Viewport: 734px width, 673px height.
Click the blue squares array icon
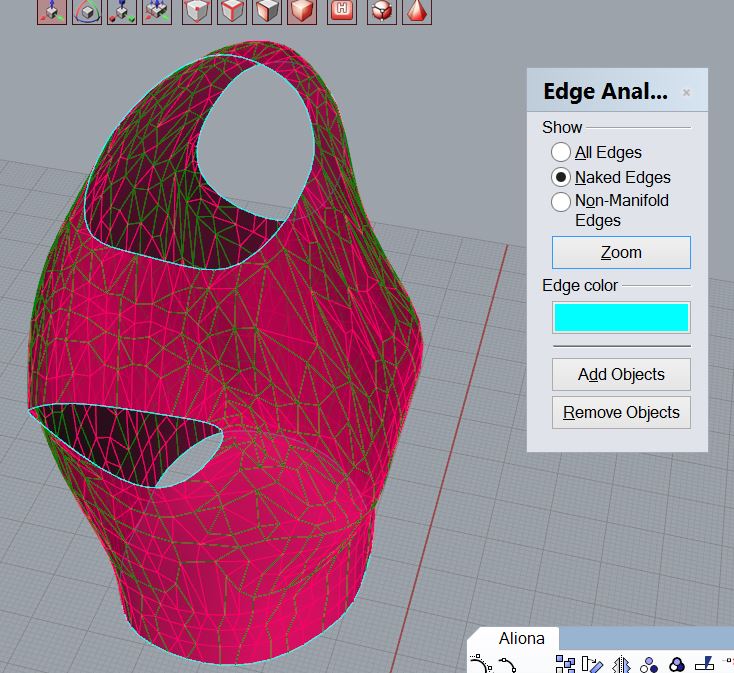[565, 664]
